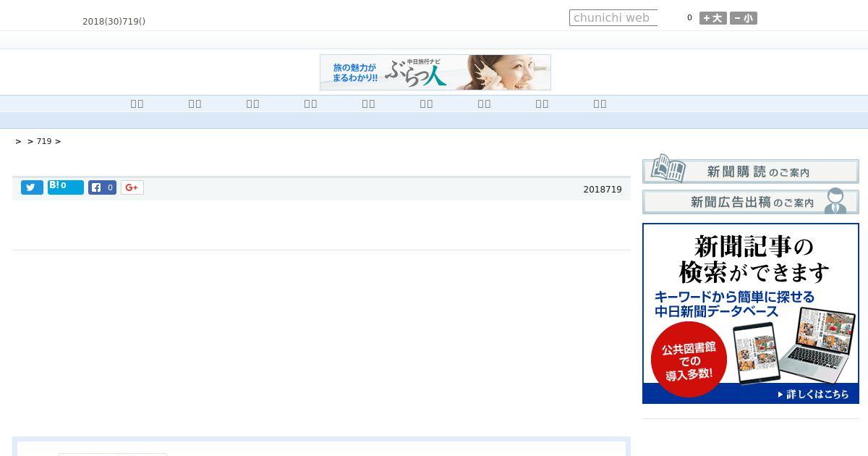This screenshot has height=456, width=868.
Task: Select the 719 breadcrumb link
Action: point(44,141)
